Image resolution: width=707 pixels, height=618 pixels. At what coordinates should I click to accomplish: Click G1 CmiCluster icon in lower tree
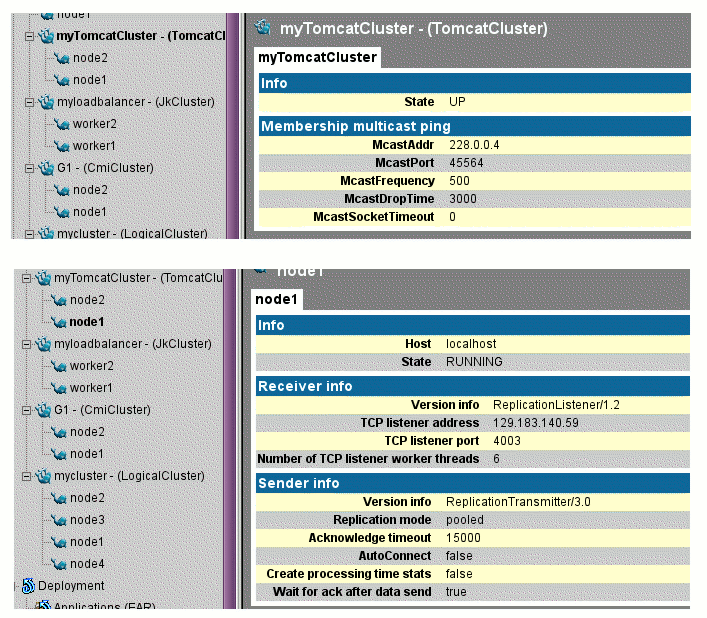click(x=43, y=410)
